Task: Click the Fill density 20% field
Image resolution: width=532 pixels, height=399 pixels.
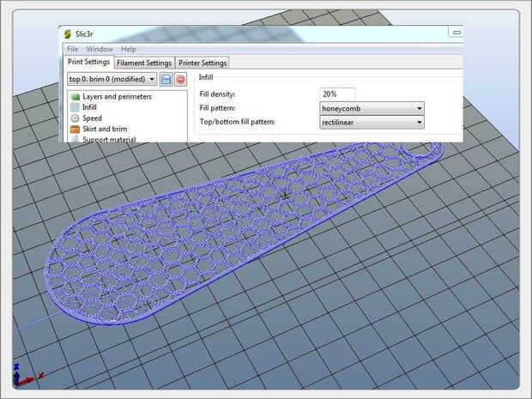Action: [337, 94]
